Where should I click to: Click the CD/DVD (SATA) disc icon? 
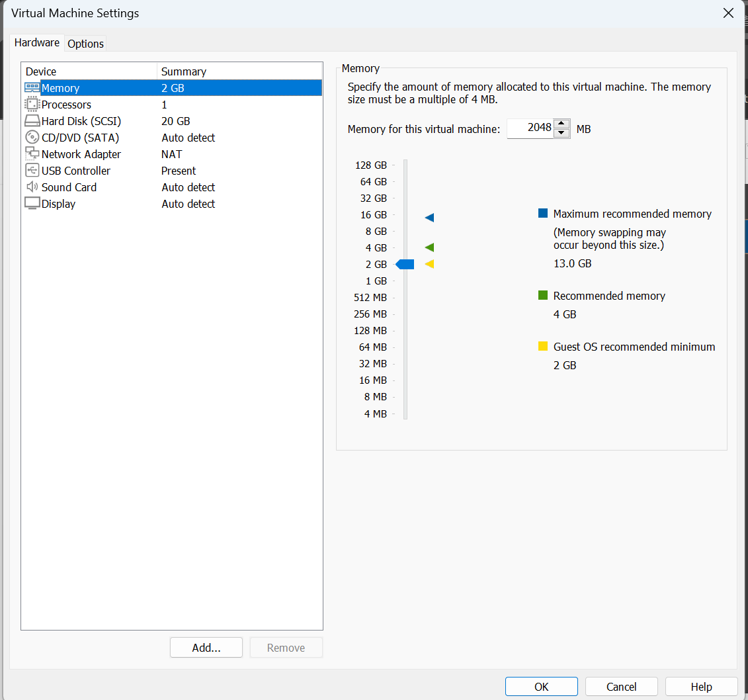click(32, 138)
